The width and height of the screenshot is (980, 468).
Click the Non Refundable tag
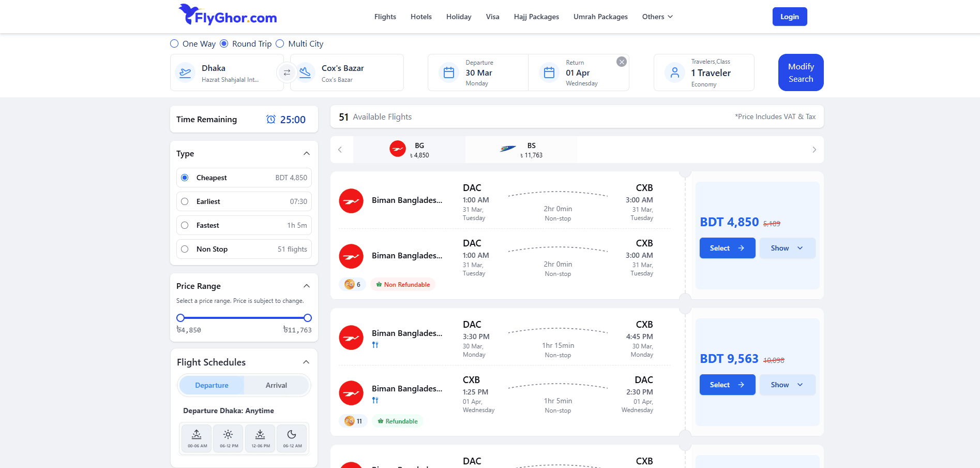pos(403,284)
